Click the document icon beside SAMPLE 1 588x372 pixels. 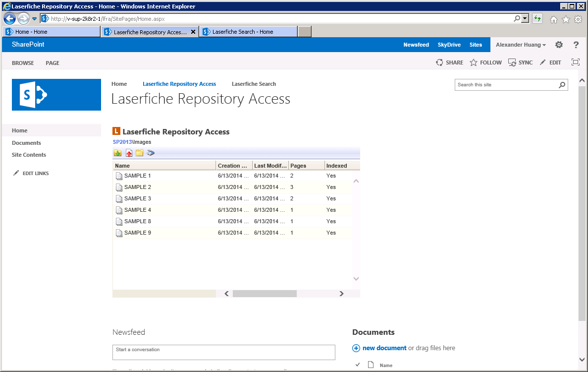coord(119,176)
